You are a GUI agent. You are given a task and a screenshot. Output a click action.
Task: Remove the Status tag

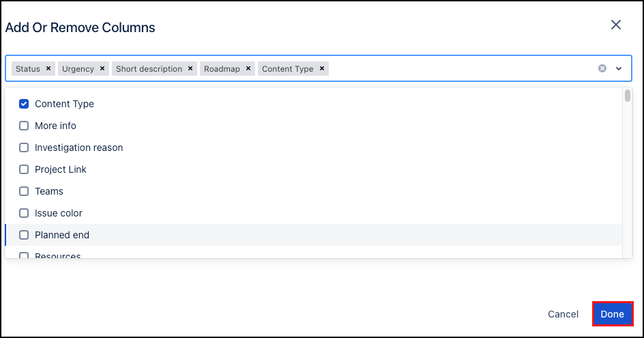[x=48, y=69]
